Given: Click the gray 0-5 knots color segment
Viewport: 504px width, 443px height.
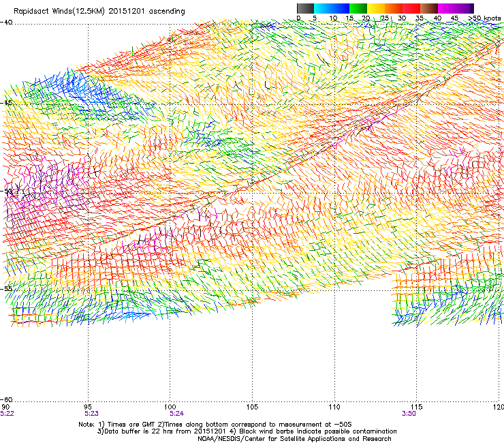Looking at the screenshot, I should [x=305, y=8].
